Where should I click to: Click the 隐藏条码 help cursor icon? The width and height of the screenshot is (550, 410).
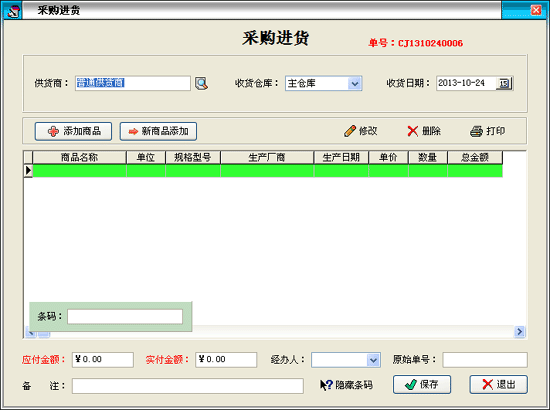[326, 385]
